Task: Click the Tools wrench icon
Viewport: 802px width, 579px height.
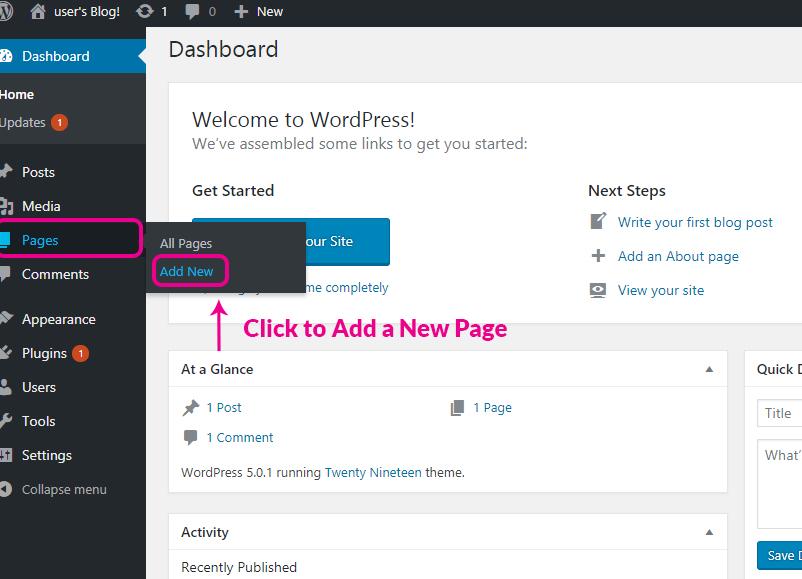Action: pyautogui.click(x=6, y=421)
